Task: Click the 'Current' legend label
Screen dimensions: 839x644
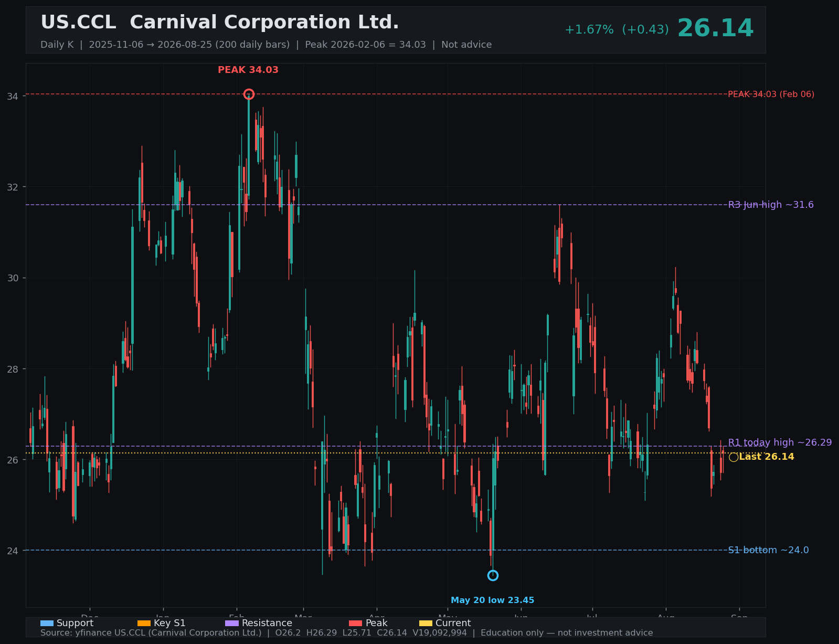Action: point(453,624)
